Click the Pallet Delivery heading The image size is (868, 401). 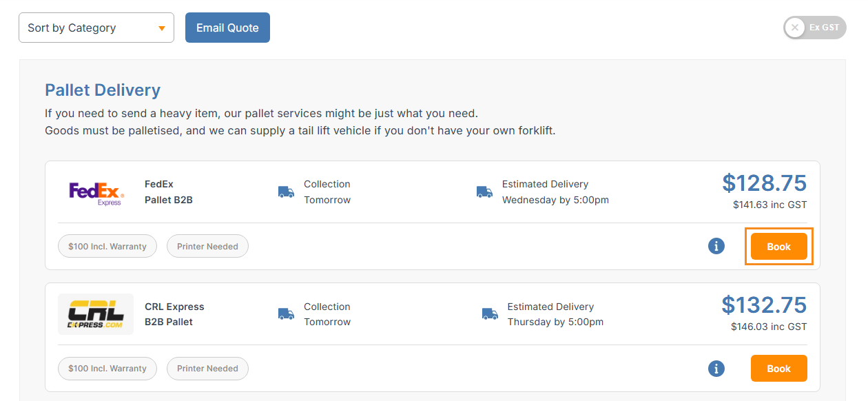tap(103, 90)
